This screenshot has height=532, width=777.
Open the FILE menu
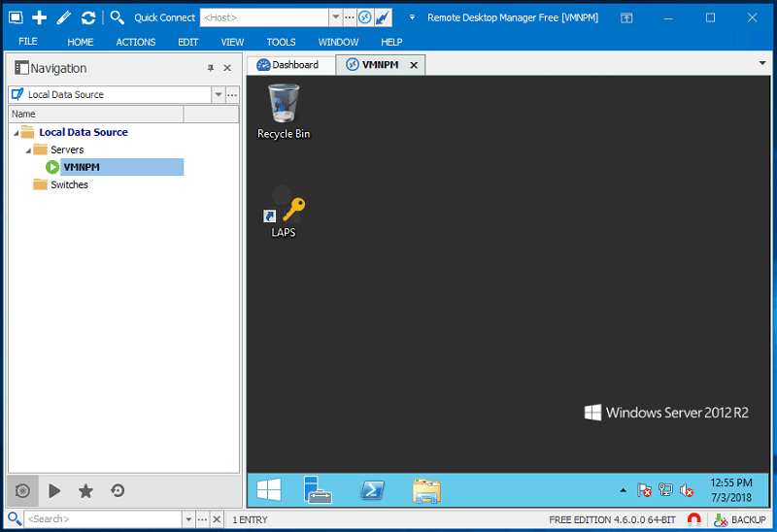28,42
